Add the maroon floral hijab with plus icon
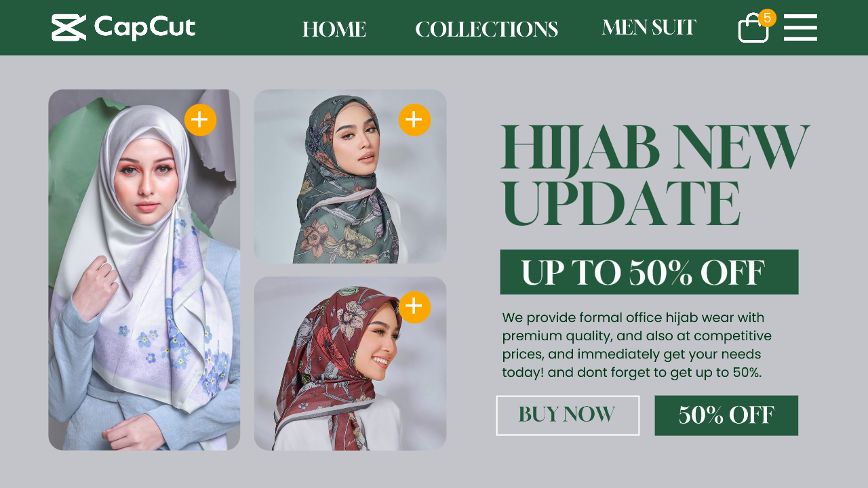Image resolution: width=868 pixels, height=488 pixels. coord(414,307)
